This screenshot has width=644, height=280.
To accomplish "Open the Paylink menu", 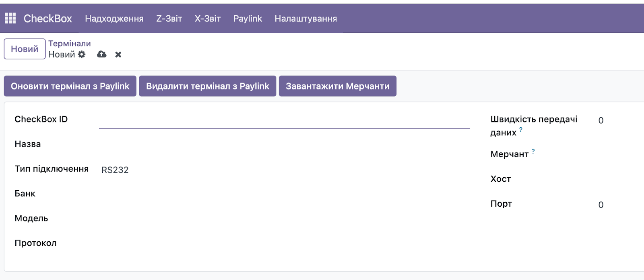I will click(x=248, y=19).
